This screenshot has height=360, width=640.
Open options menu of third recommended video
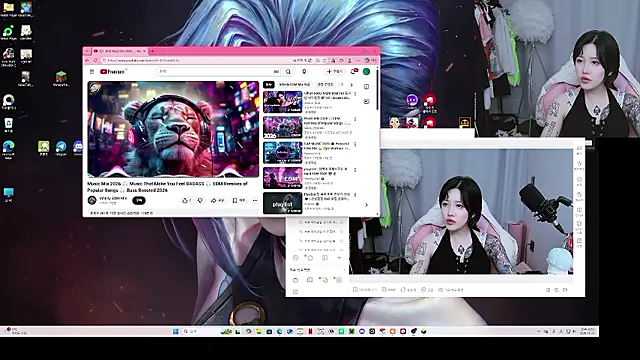tap(355, 144)
